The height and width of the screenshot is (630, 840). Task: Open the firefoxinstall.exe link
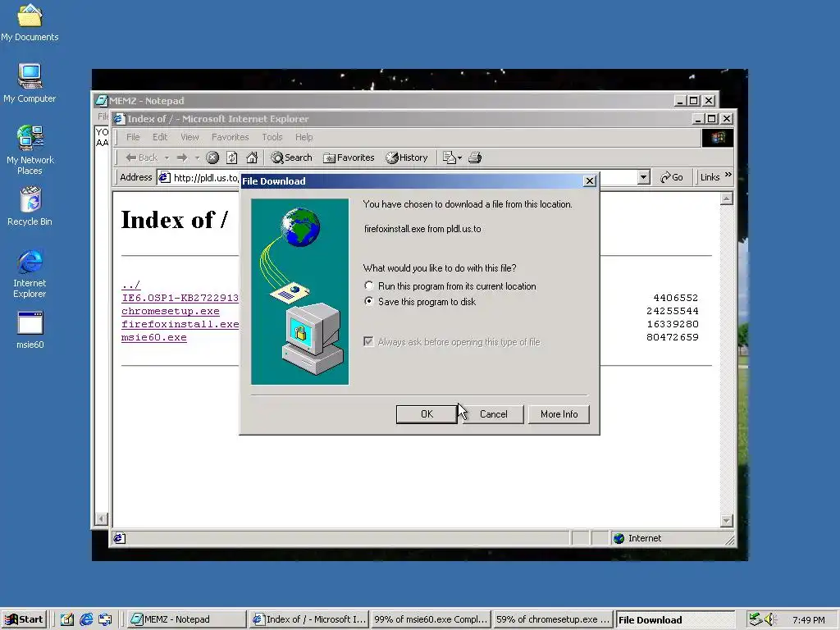pyautogui.click(x=180, y=324)
